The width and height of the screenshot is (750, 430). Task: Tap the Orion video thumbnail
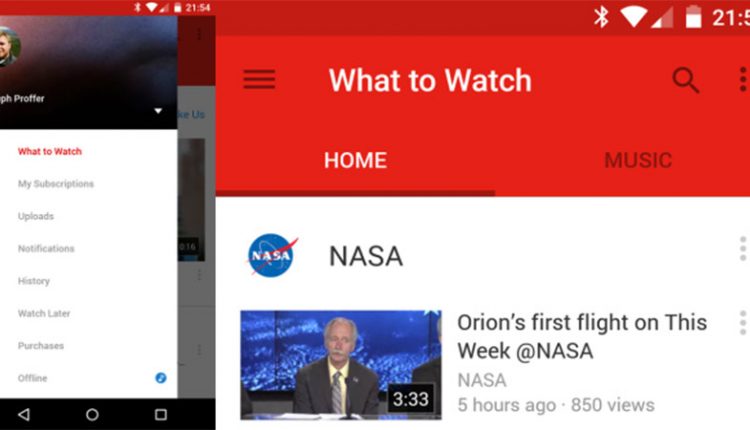(341, 365)
